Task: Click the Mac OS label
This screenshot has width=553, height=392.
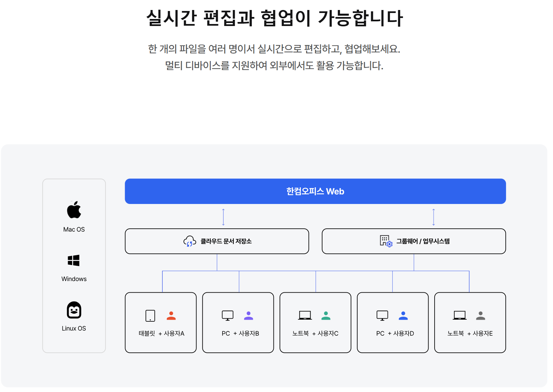Action: click(74, 230)
